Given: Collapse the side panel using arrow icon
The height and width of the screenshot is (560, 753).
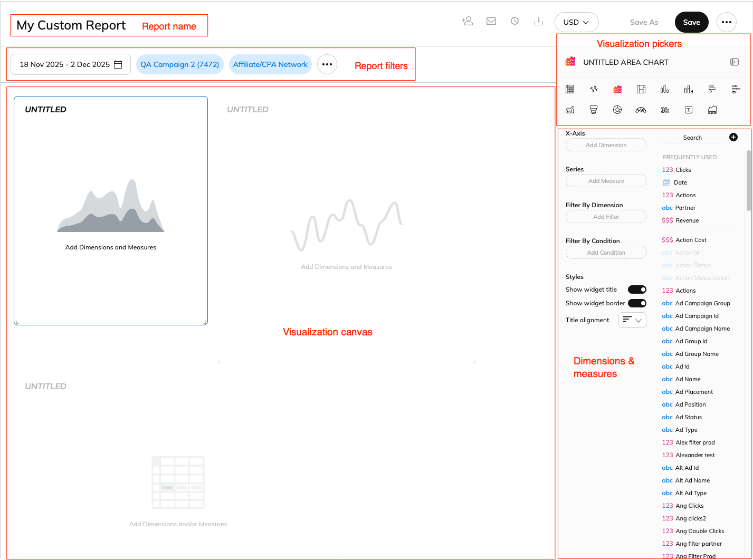Looking at the screenshot, I should pos(735,62).
